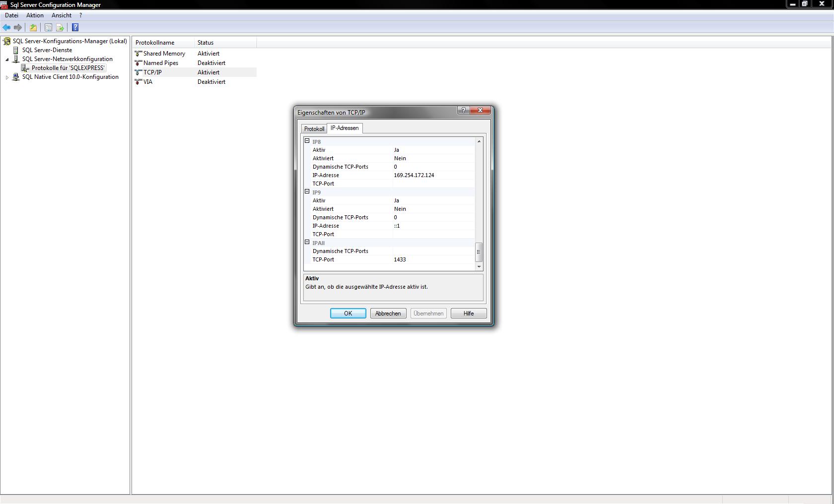The image size is (834, 504).
Task: Click the IP9 Aktiv value Ja
Action: click(433, 200)
